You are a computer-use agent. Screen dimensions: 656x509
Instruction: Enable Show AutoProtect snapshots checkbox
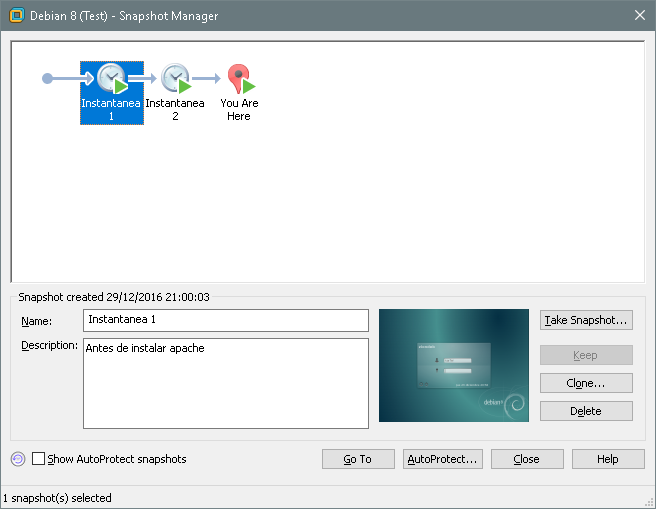click(38, 458)
